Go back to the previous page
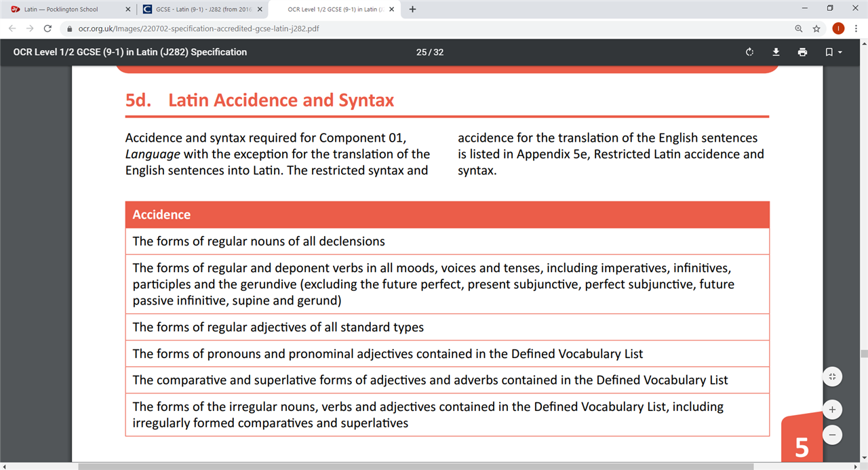The image size is (868, 470). [x=12, y=28]
